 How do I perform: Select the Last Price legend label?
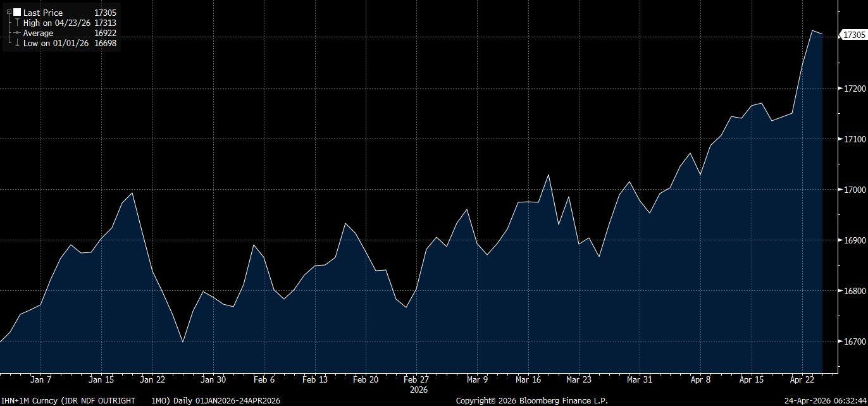coord(43,13)
